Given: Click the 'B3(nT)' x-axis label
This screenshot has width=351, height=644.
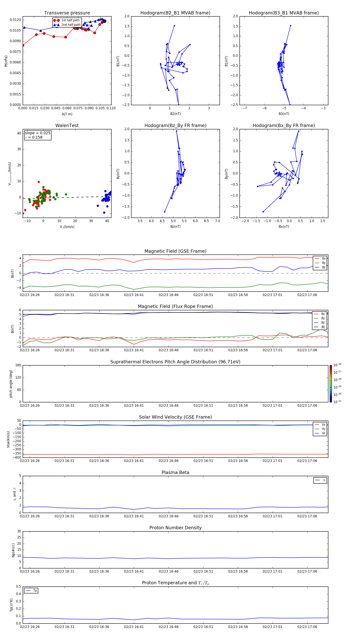Looking at the screenshot, I should coord(284,114).
